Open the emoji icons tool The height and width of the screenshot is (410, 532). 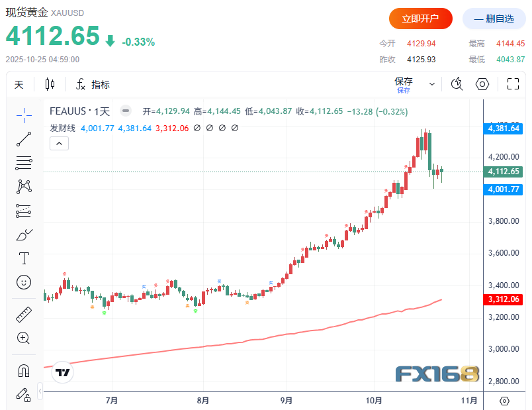(24, 282)
